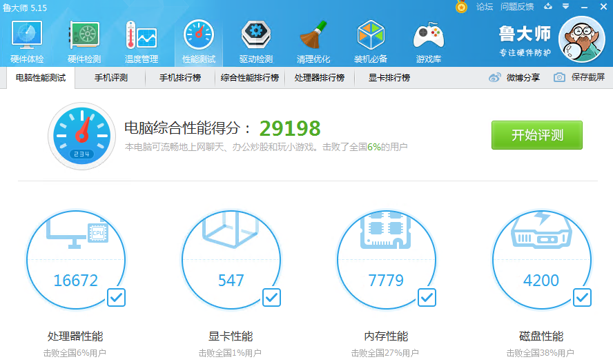This screenshot has width=613, height=364.
Task: Click the graphics card cube graphic
Action: [x=231, y=230]
